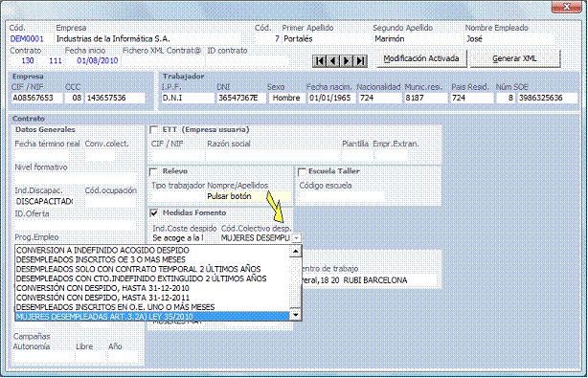This screenshot has height=378, width=588.
Task: Click the Cód.Colectivo desp. field MUJERES DESEMPL
Action: (255, 238)
